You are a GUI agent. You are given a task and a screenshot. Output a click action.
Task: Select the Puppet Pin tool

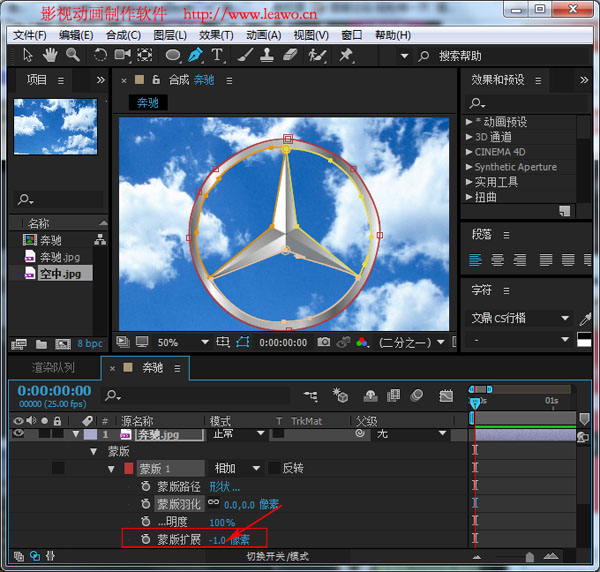click(x=346, y=55)
